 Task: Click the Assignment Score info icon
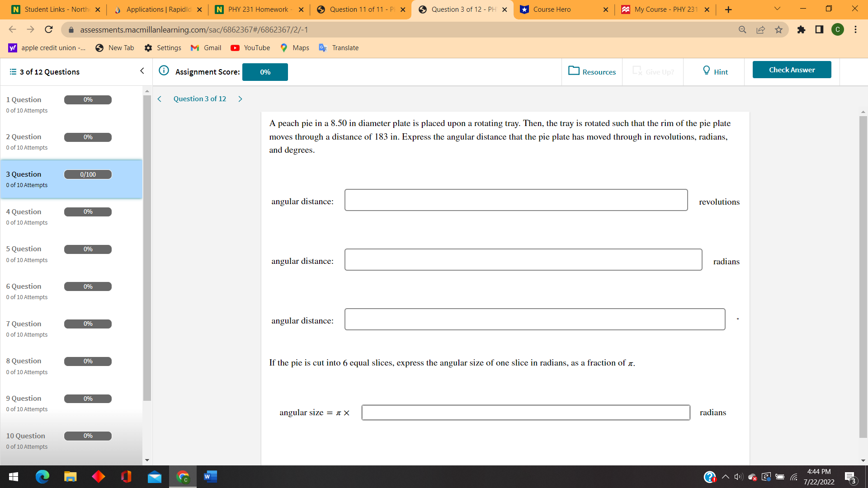pos(164,70)
